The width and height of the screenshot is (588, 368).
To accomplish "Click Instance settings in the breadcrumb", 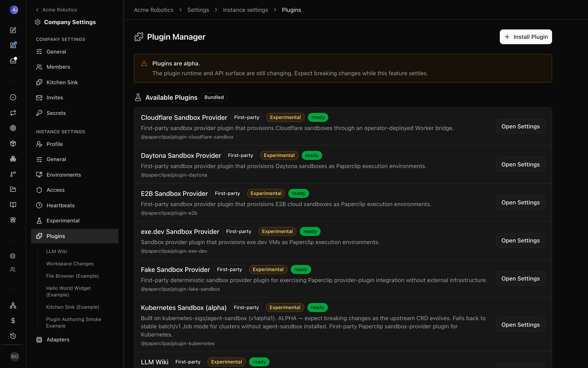I will (245, 10).
